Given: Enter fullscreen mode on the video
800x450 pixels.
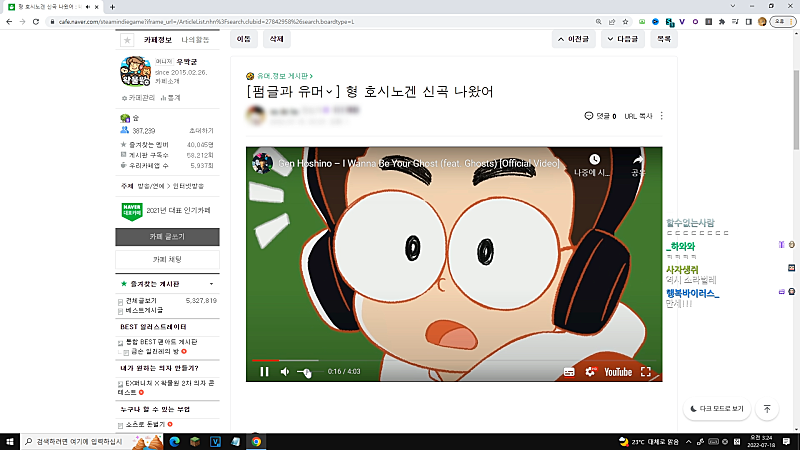Looking at the screenshot, I should tap(646, 372).
